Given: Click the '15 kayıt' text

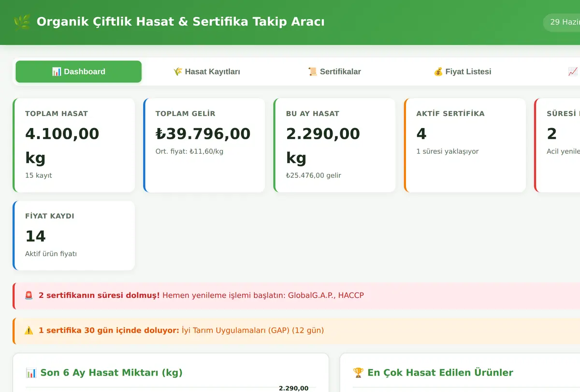Looking at the screenshot, I should [39, 175].
